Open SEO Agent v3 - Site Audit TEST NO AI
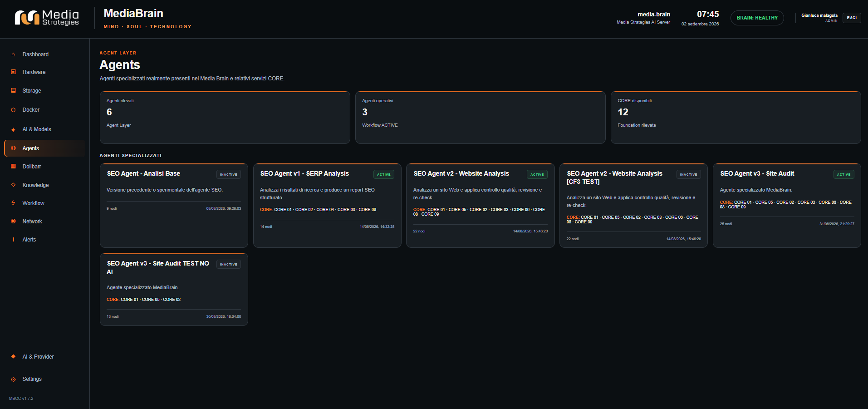The height and width of the screenshot is (409, 868). coord(174,289)
